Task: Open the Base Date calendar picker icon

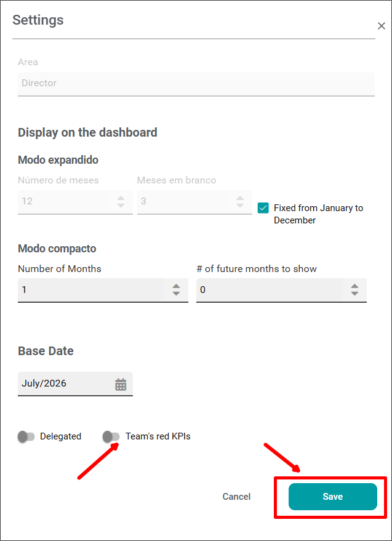Action: tap(121, 384)
